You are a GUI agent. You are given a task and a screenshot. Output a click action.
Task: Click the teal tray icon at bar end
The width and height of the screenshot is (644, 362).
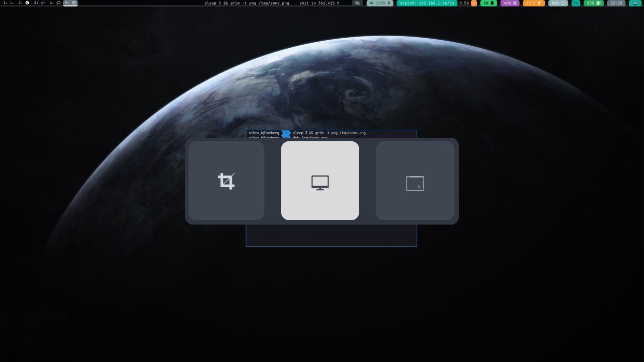click(x=635, y=3)
